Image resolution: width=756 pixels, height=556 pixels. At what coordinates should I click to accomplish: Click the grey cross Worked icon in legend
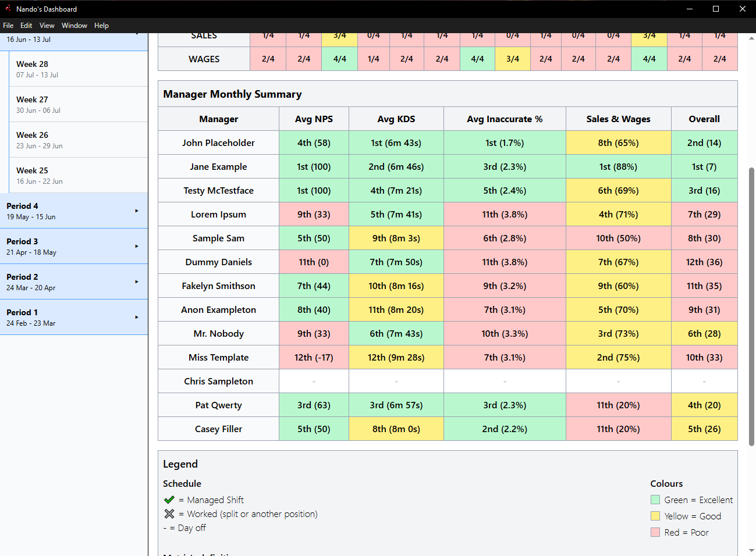(x=169, y=514)
